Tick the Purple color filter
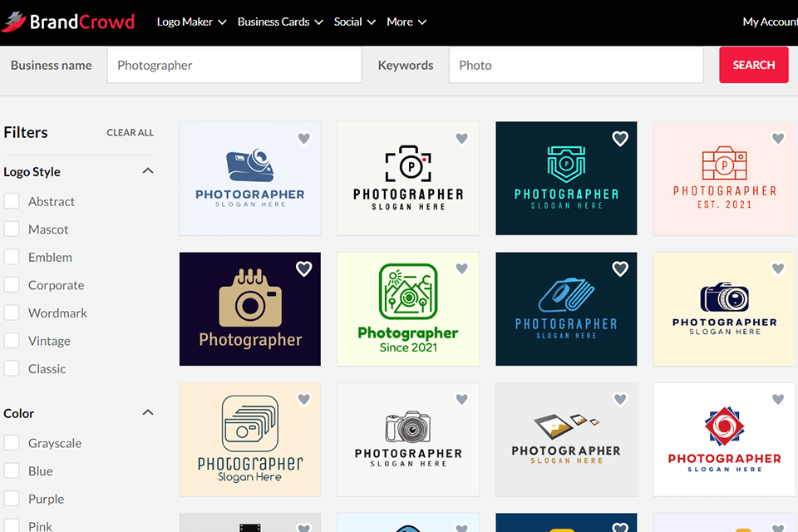Image resolution: width=798 pixels, height=532 pixels. (x=12, y=499)
